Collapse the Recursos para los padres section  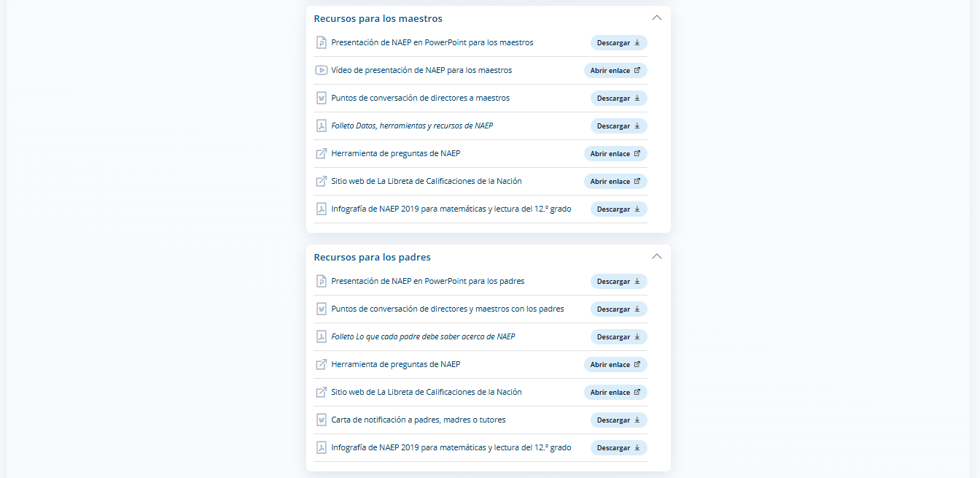tap(656, 256)
